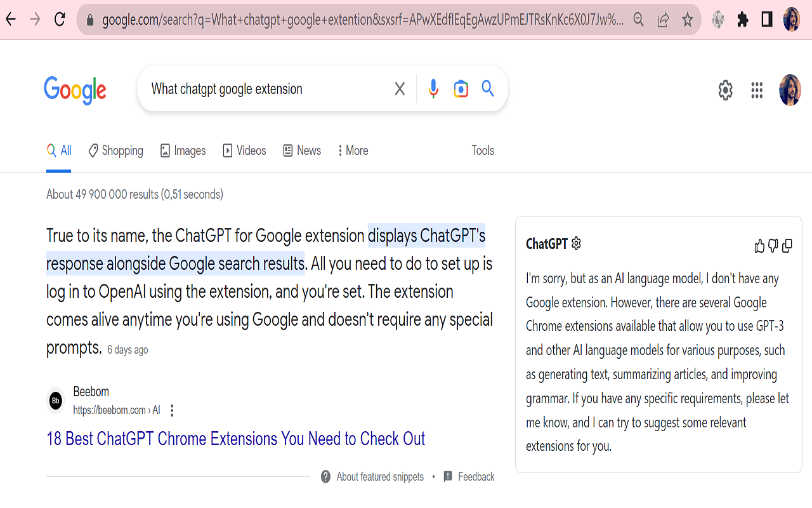Start voice search with the microphone
Image resolution: width=812 pixels, height=508 pixels.
pos(433,89)
